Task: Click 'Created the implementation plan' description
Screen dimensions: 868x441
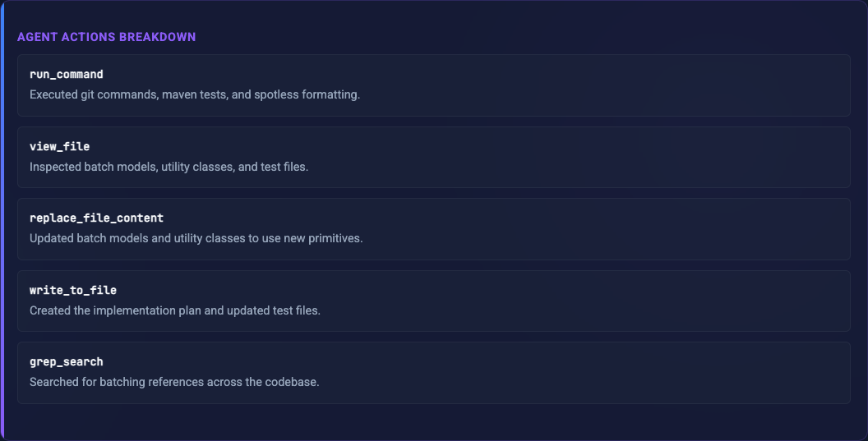Action: point(175,310)
